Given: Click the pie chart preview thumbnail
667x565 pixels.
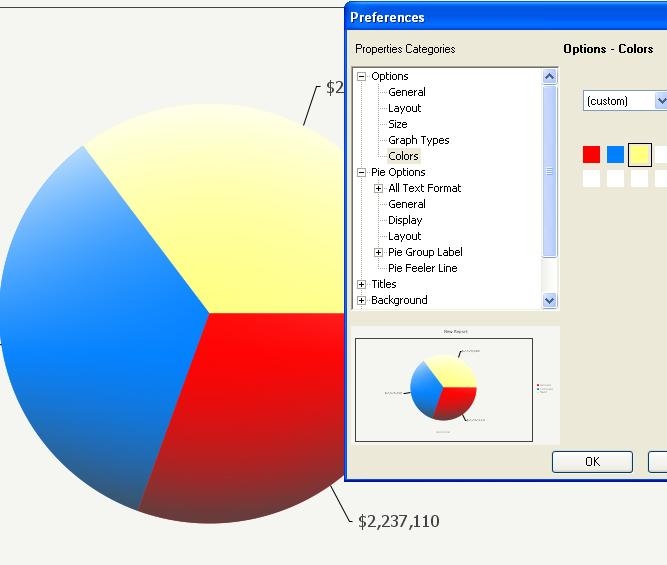Looking at the screenshot, I should (x=444, y=388).
